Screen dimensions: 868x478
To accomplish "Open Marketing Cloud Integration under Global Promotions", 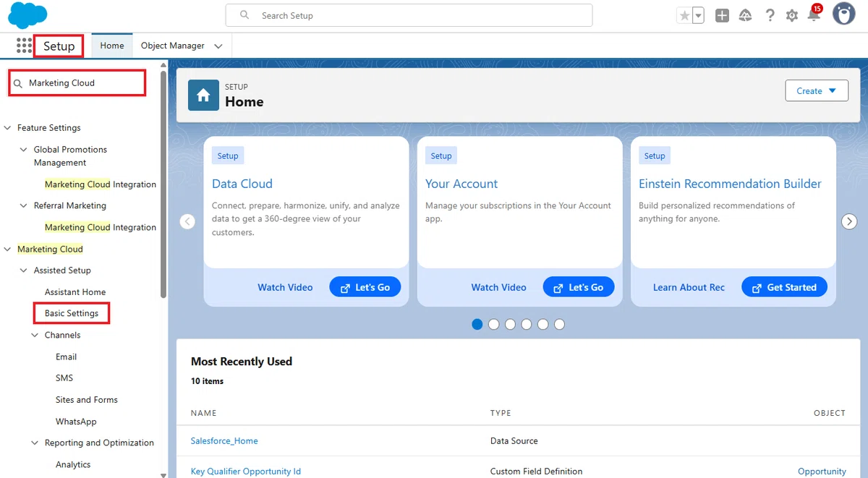I will [x=100, y=184].
